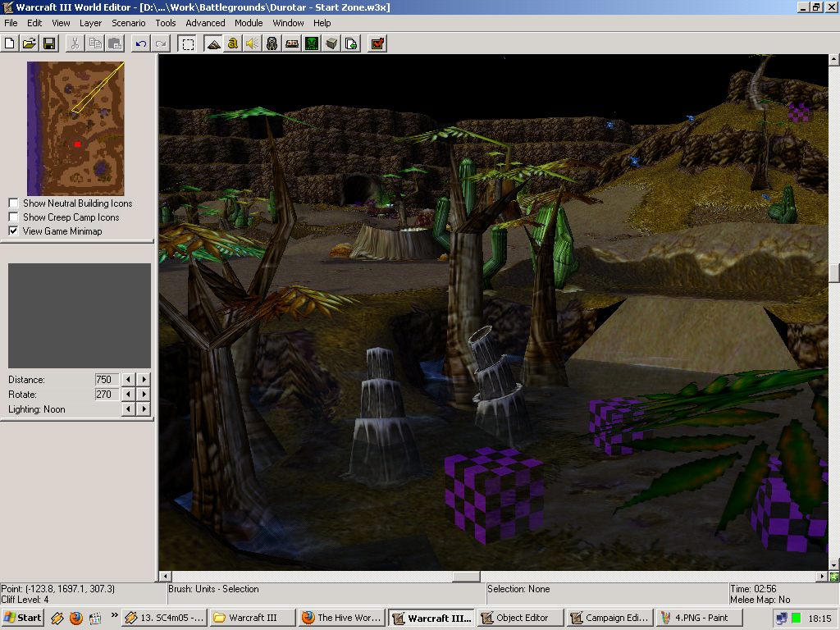Create a new map with New icon
This screenshot has height=630, width=840.
point(10,43)
